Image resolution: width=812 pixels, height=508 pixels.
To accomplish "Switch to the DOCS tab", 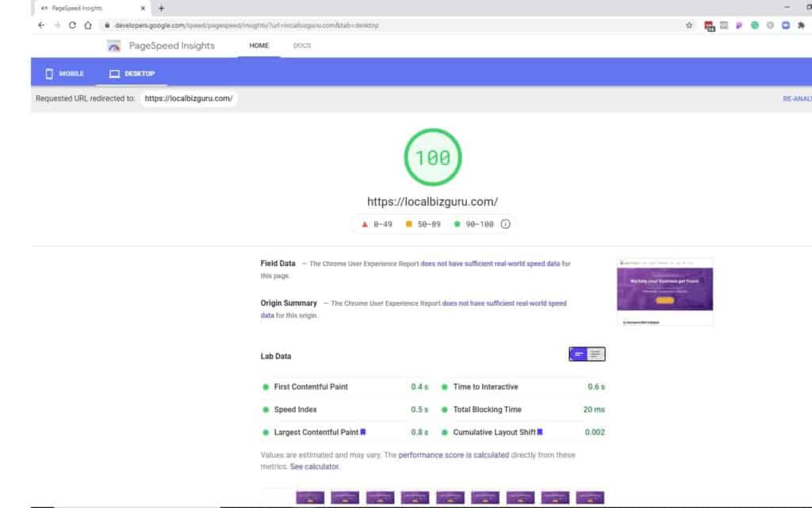I will 301,46.
